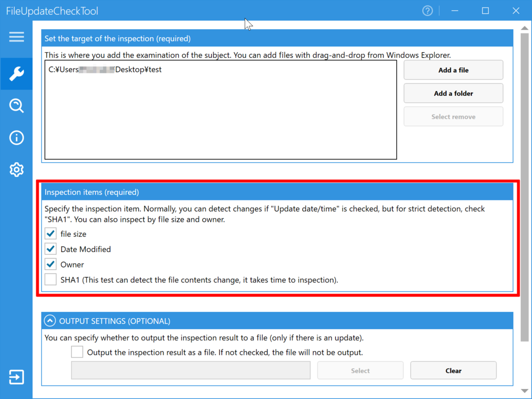This screenshot has height=399, width=532.
Task: Click the exit icon at sidebar bottom
Action: click(16, 377)
